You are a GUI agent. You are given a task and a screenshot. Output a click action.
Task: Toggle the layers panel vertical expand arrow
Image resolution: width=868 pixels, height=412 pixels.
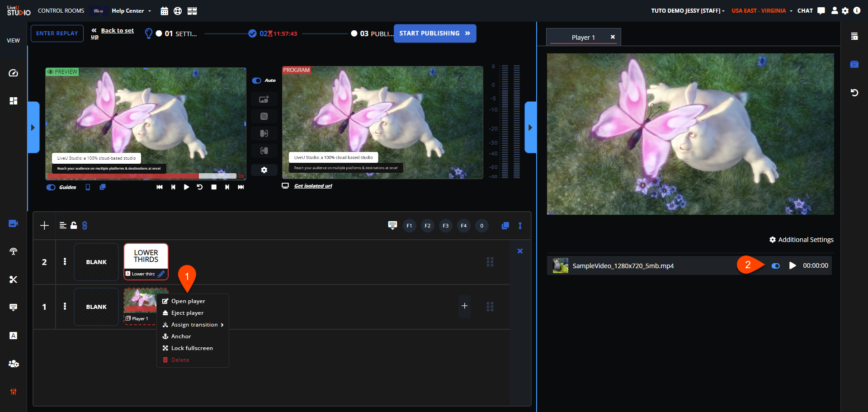click(x=520, y=226)
